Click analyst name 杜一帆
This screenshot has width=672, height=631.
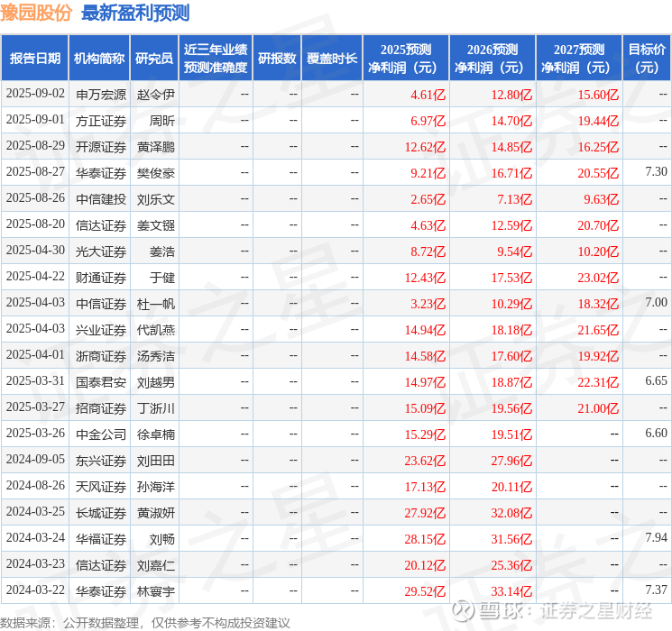(x=155, y=304)
